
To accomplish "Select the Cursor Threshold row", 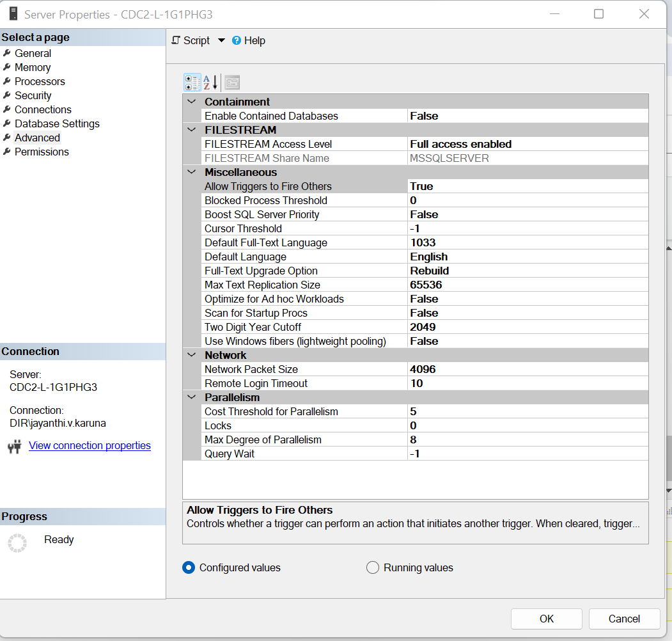I will click(x=425, y=228).
